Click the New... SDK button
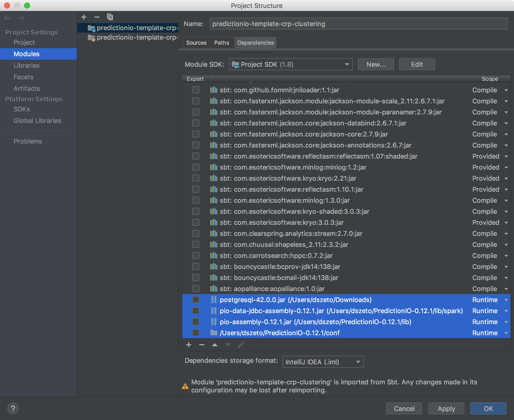Viewport: 514px width, 420px height. click(x=376, y=64)
